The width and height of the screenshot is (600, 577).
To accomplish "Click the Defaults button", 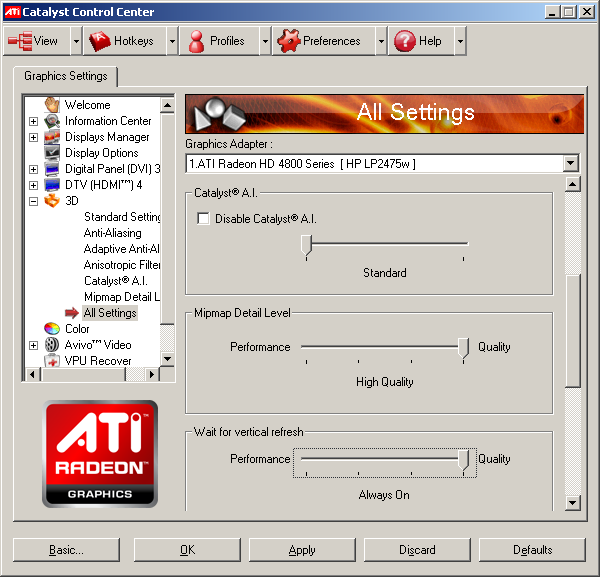I will (x=532, y=550).
